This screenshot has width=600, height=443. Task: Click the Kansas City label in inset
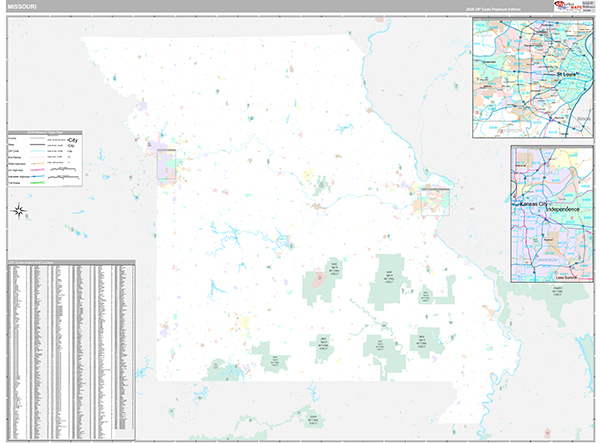pyautogui.click(x=531, y=204)
